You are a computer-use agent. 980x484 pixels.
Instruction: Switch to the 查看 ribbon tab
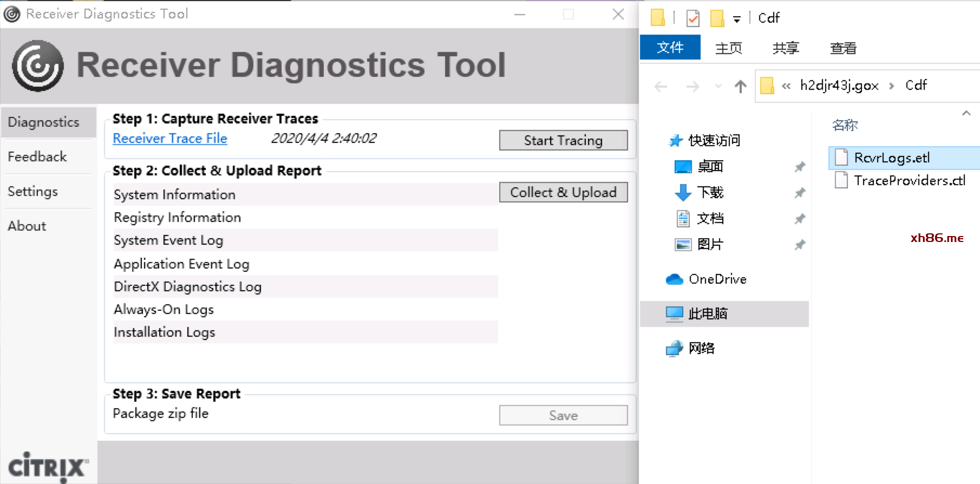point(844,48)
